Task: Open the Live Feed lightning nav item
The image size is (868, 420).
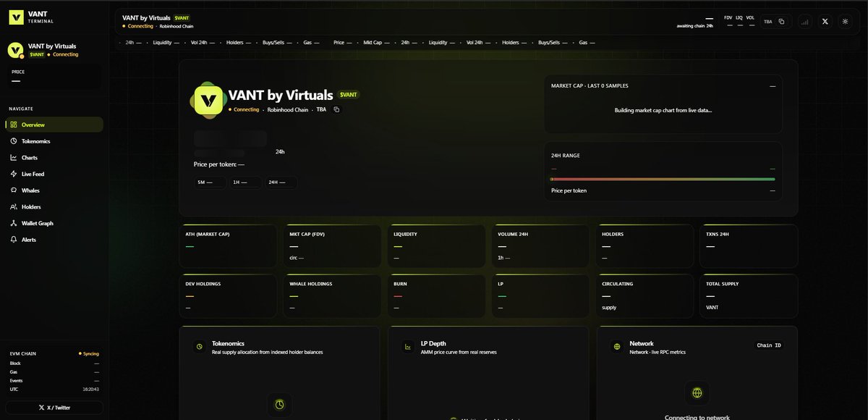Action: click(x=54, y=174)
